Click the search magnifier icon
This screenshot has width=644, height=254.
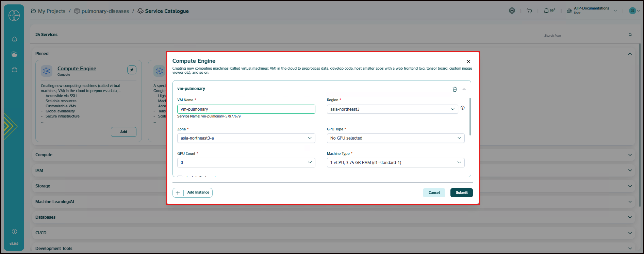click(x=630, y=35)
